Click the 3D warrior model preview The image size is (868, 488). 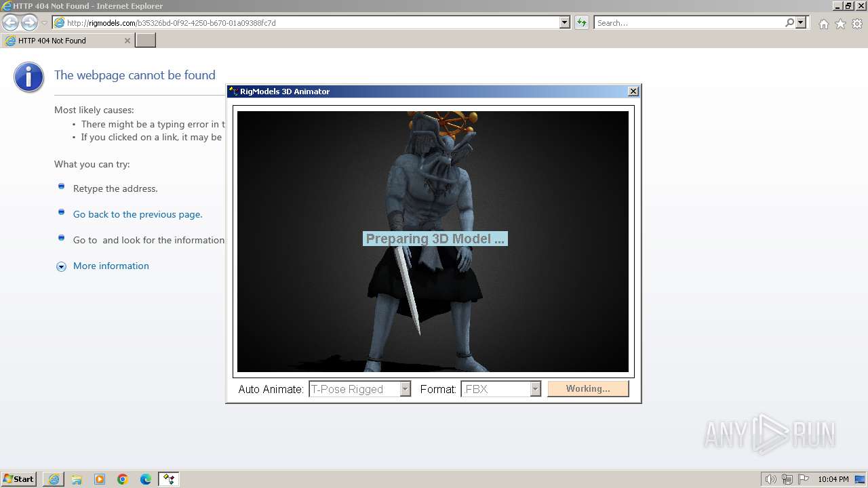coord(433,241)
